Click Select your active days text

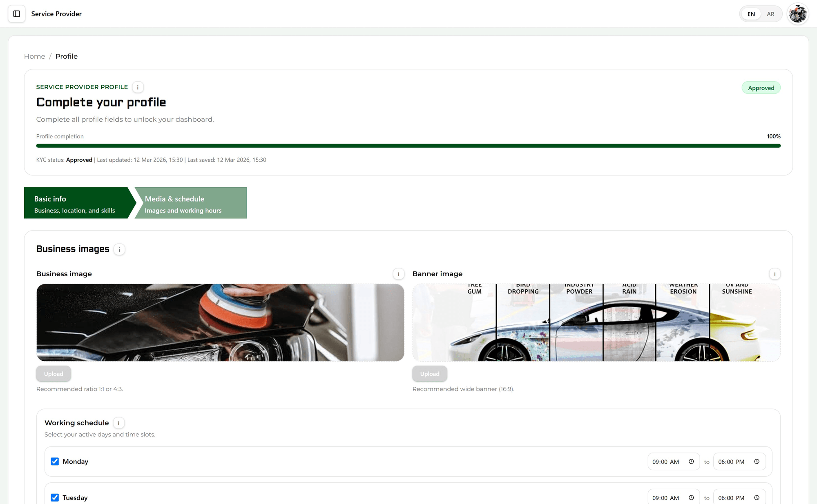pos(100,435)
